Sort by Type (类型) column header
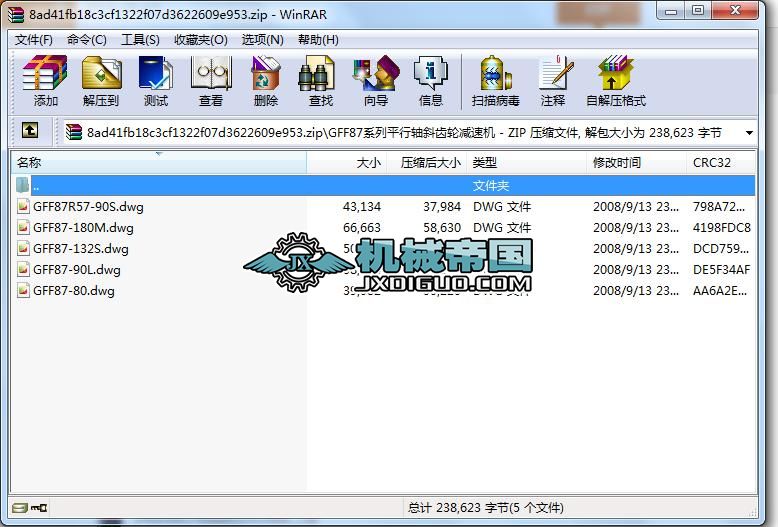Viewport: 778px width, 527px height. point(527,162)
